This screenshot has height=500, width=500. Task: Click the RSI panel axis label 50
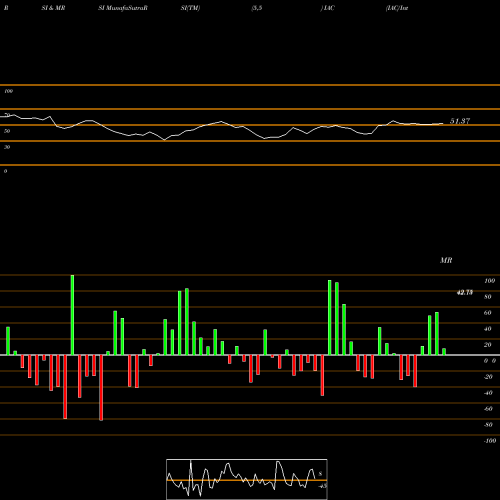[x=7, y=131]
